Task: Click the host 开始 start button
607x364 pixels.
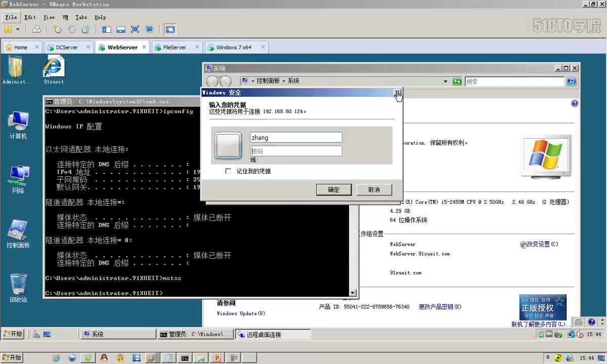Action: coord(12,357)
